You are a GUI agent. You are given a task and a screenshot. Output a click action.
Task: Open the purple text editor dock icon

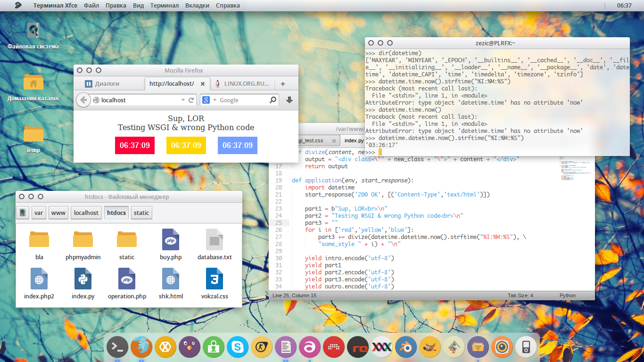[x=286, y=348]
